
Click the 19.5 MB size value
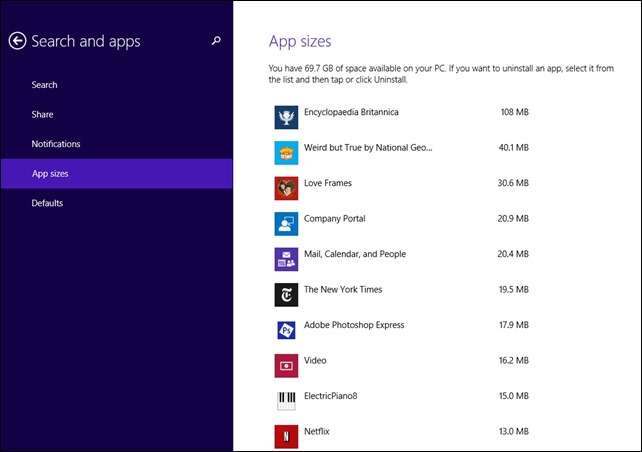point(513,289)
